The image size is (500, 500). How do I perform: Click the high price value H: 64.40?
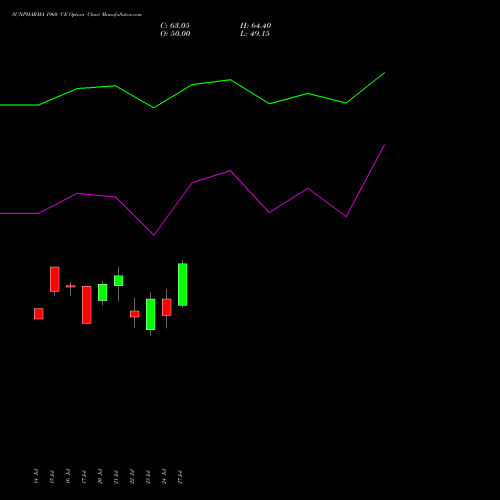[256, 26]
